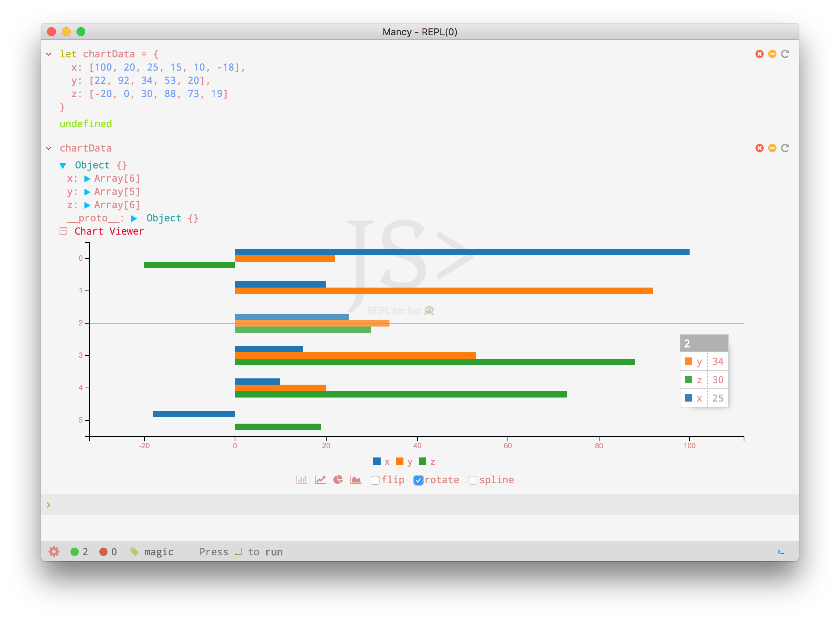Click the terminal console icon at bottom right
840x620 pixels.
[x=781, y=551]
